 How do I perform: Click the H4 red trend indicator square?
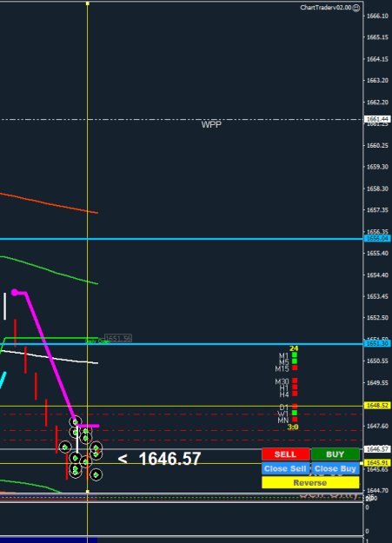coord(295,394)
